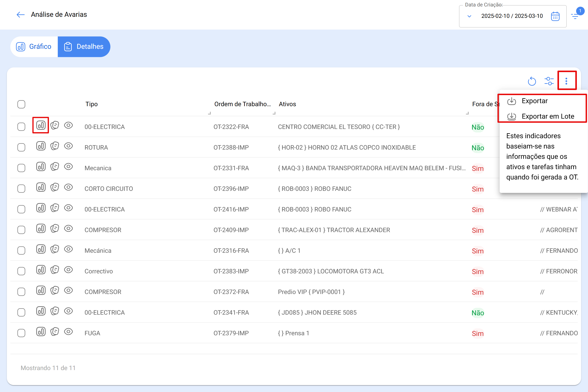Open indicators chart icon for OT-2409-IMP
588x392 pixels.
41,228
